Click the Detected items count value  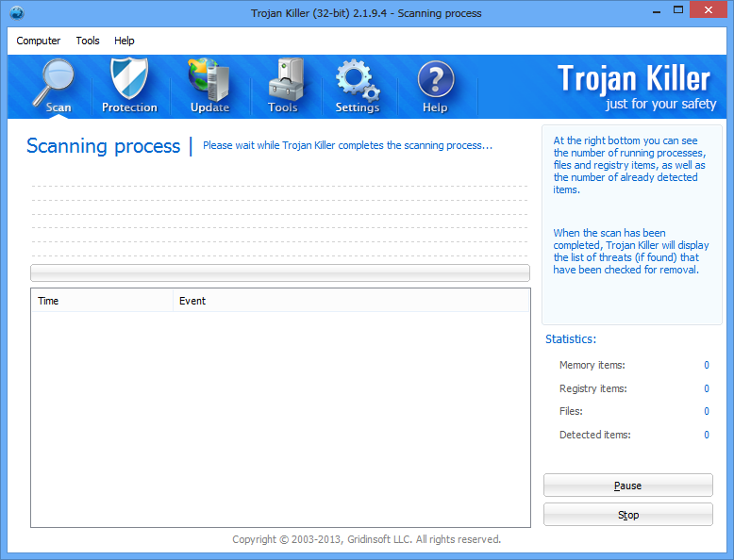[x=707, y=435]
